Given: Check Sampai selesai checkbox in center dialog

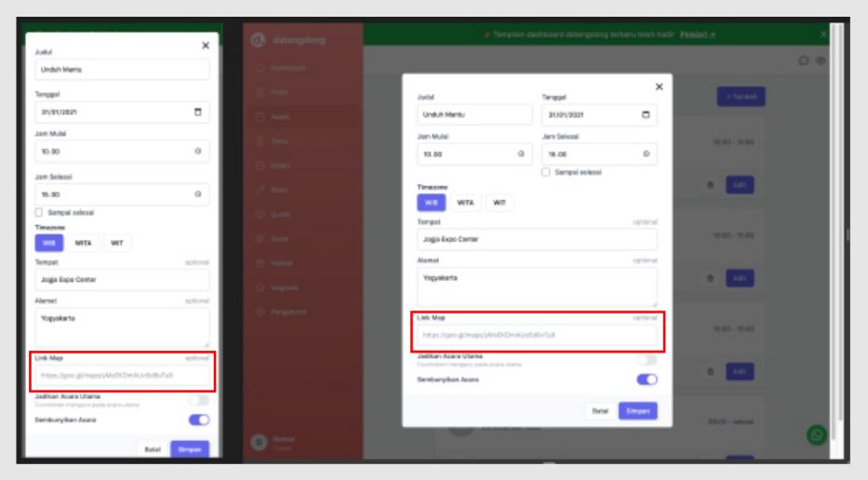Looking at the screenshot, I should pyautogui.click(x=547, y=174).
